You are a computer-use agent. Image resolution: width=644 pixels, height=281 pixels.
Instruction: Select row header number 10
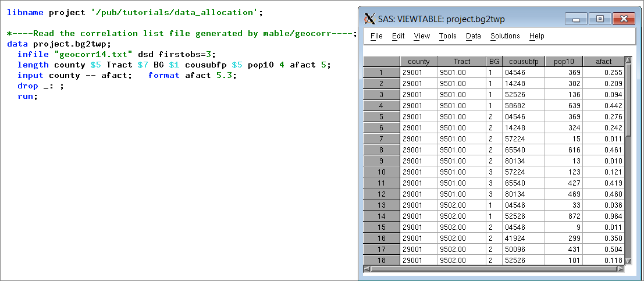(x=381, y=172)
